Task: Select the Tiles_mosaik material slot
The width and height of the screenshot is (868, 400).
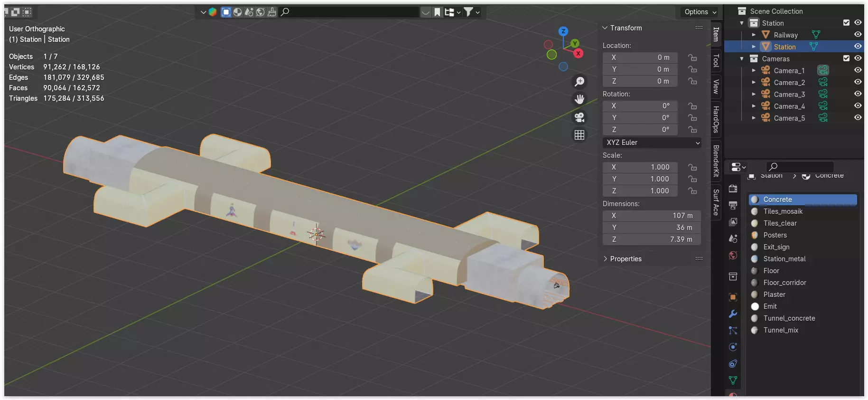Action: pyautogui.click(x=803, y=211)
